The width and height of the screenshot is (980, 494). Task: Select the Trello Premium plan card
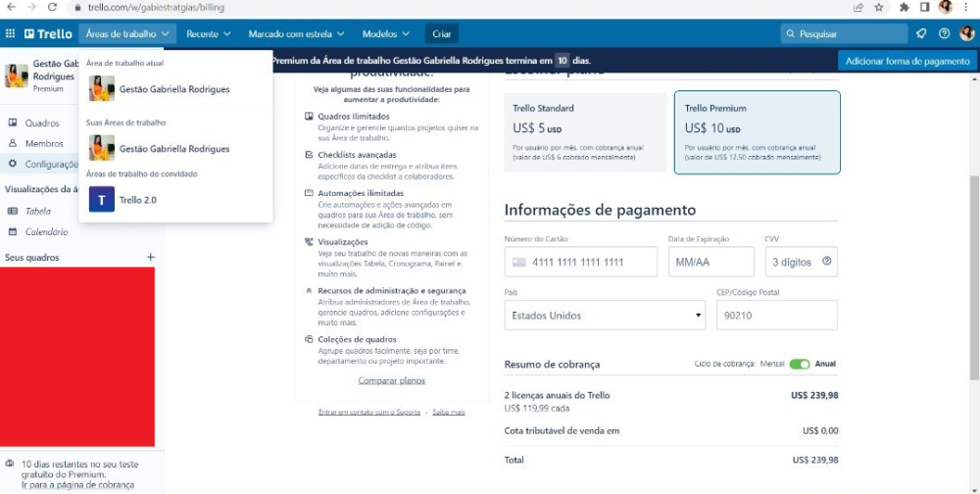(x=757, y=132)
